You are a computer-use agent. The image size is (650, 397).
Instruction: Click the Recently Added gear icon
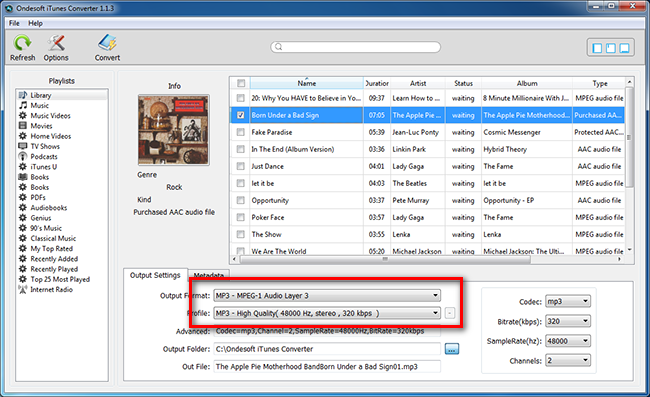pos(23,259)
